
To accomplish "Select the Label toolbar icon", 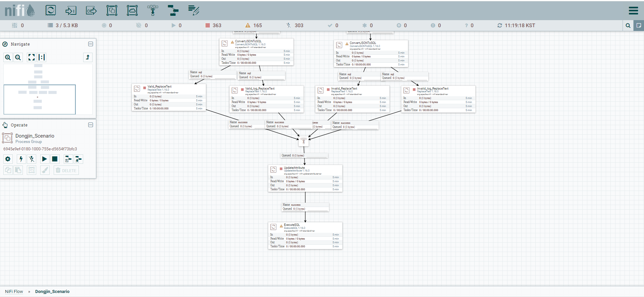I will [194, 10].
